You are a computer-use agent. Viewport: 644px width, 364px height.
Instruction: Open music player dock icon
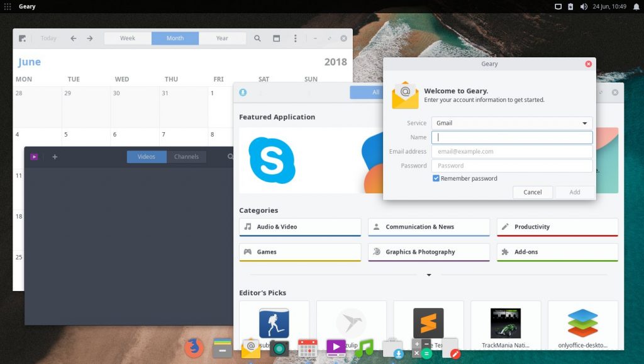pyautogui.click(x=364, y=348)
